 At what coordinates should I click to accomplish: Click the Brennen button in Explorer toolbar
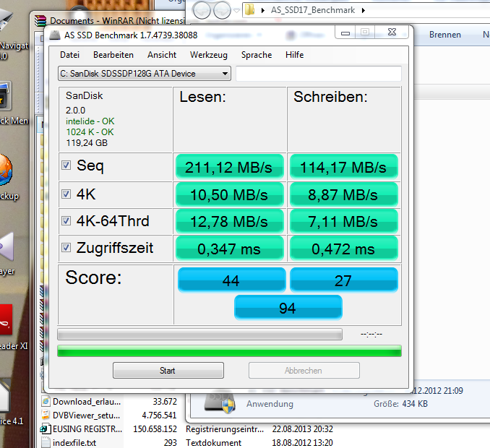point(445,35)
